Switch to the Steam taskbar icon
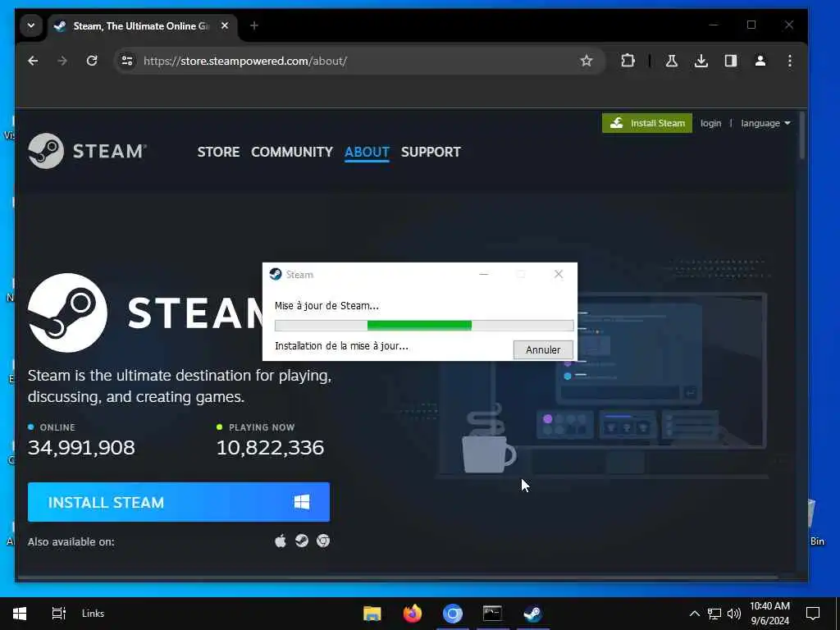Image resolution: width=840 pixels, height=630 pixels. click(532, 614)
